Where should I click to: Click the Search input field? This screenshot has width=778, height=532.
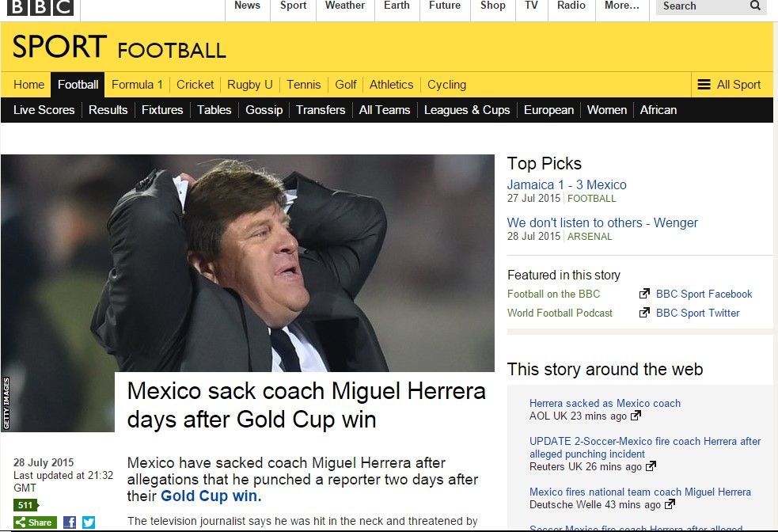point(700,6)
